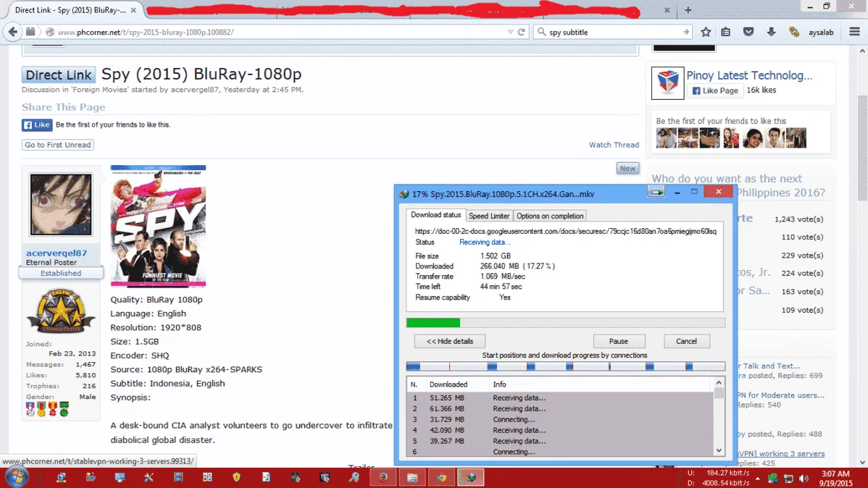Click the Downloaded column header
868x488 pixels.
tap(448, 384)
